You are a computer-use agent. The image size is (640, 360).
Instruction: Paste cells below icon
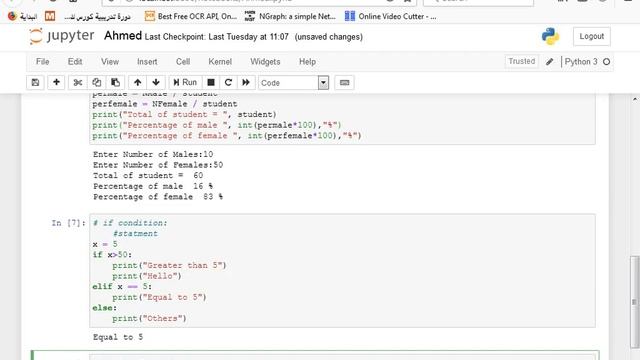tap(115, 82)
